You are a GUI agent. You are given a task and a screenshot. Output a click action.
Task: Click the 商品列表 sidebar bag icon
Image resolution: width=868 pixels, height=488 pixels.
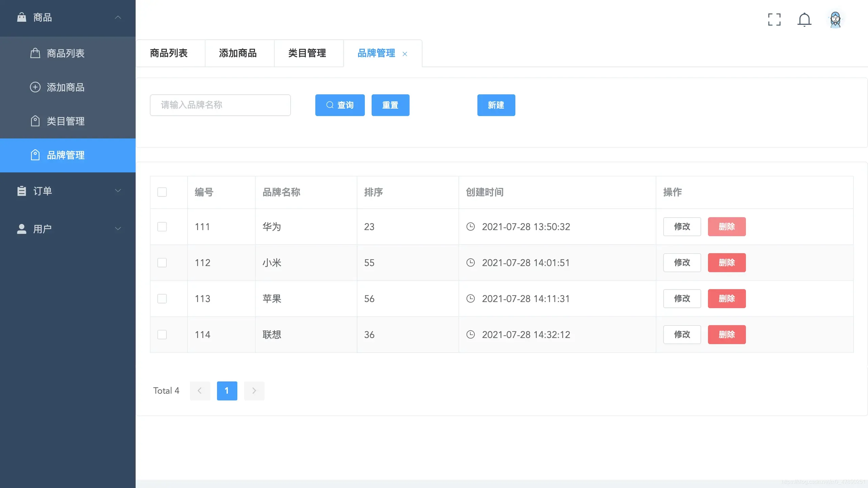click(35, 53)
